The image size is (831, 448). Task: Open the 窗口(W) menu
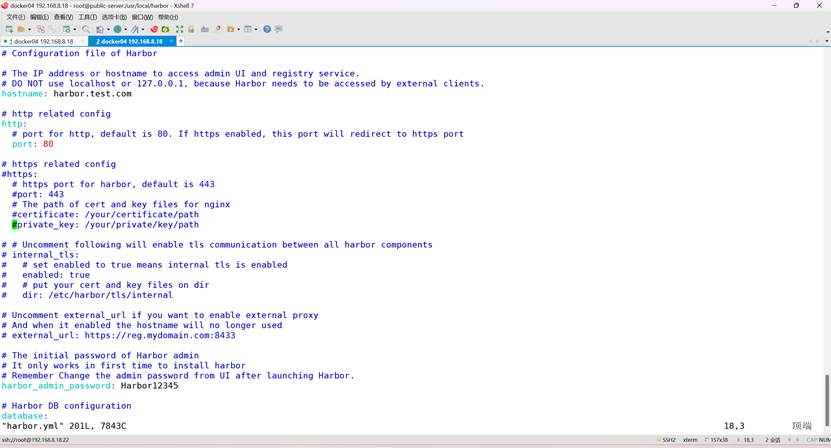(142, 17)
